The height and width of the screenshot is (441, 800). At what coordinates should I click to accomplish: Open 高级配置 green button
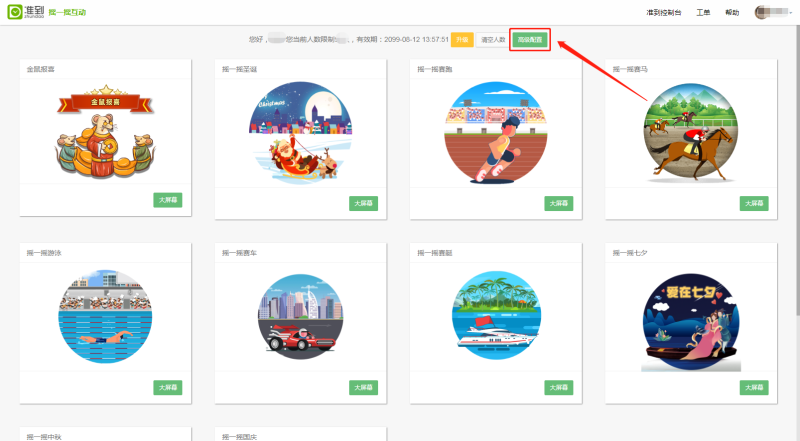coord(530,40)
